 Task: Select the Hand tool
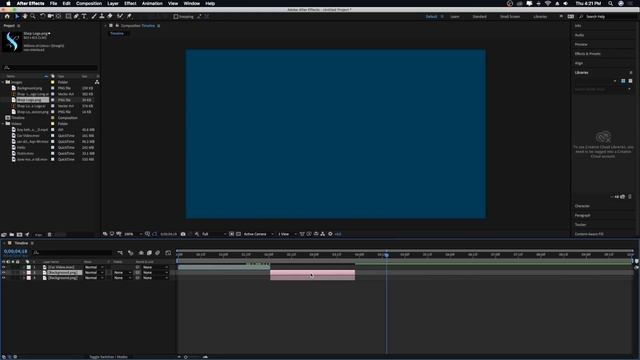[25, 16]
